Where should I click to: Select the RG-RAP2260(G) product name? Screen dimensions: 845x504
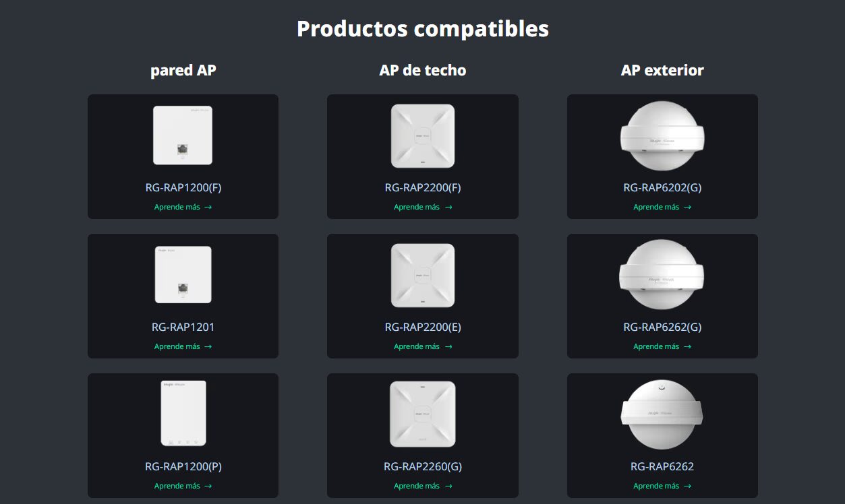[x=423, y=466]
